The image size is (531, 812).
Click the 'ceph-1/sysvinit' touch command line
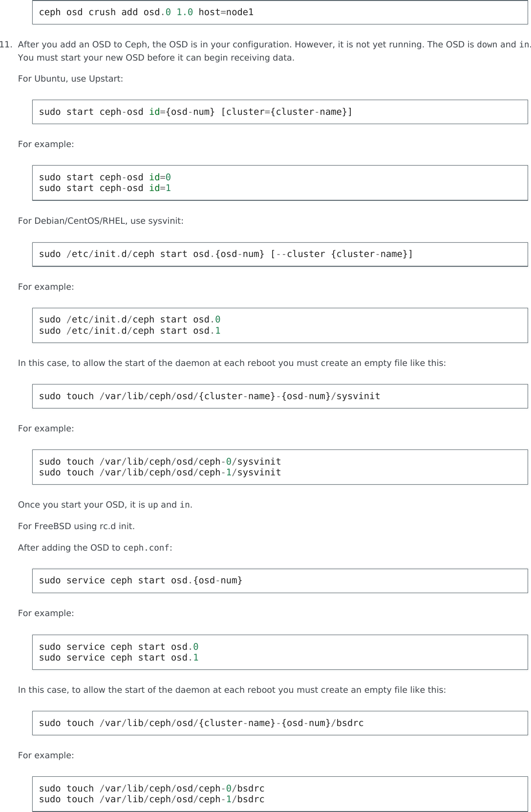tap(160, 473)
